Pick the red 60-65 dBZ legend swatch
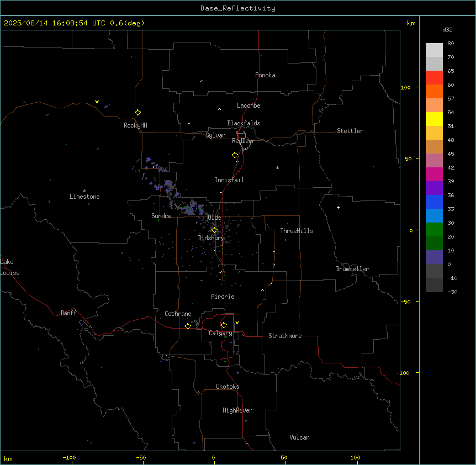This screenshot has height=465, width=476. click(434, 77)
